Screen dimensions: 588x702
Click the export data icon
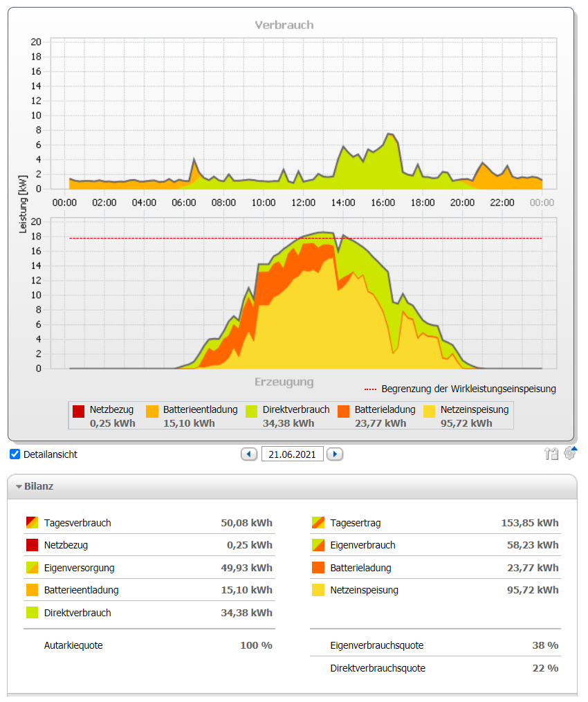551,454
